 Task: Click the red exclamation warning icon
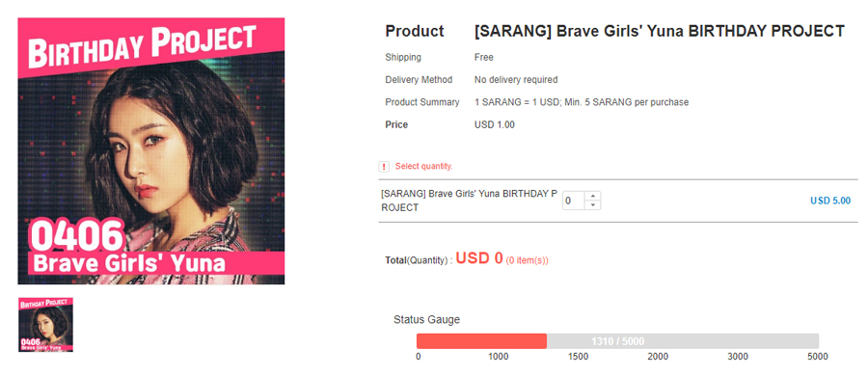(x=384, y=167)
